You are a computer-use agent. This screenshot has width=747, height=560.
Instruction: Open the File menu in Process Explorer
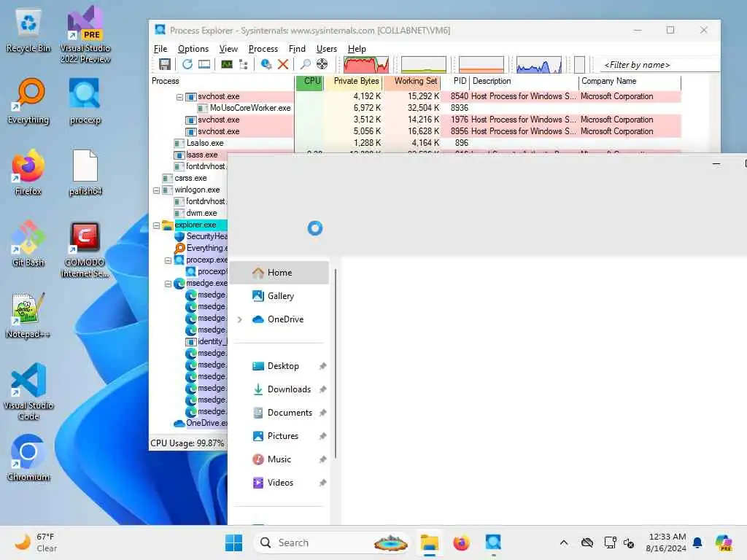[x=160, y=49]
